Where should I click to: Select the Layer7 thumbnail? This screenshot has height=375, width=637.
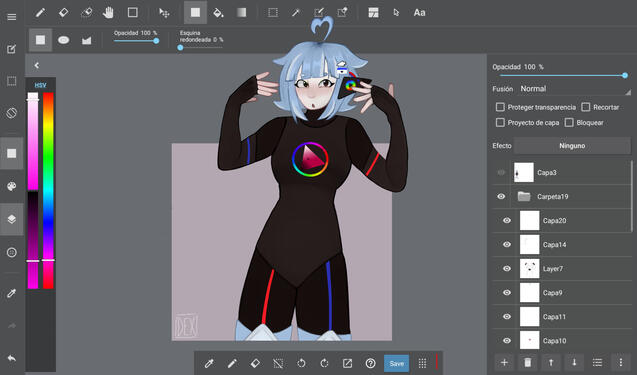click(529, 269)
